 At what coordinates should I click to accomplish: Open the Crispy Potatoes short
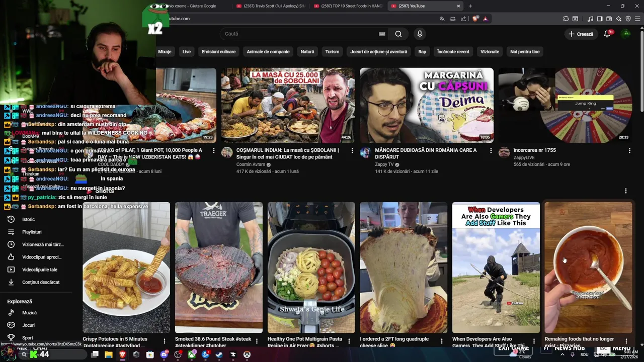point(126,267)
